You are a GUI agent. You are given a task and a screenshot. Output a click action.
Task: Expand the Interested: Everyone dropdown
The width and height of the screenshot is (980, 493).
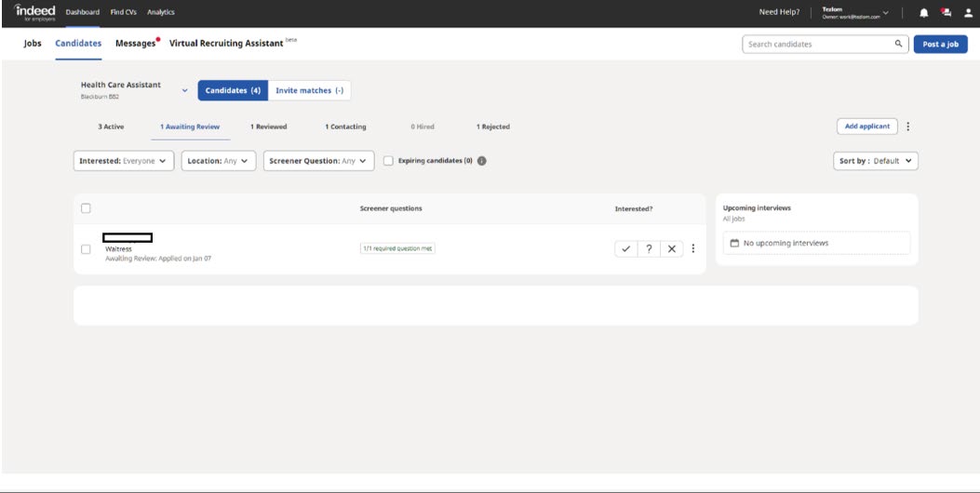[124, 161]
